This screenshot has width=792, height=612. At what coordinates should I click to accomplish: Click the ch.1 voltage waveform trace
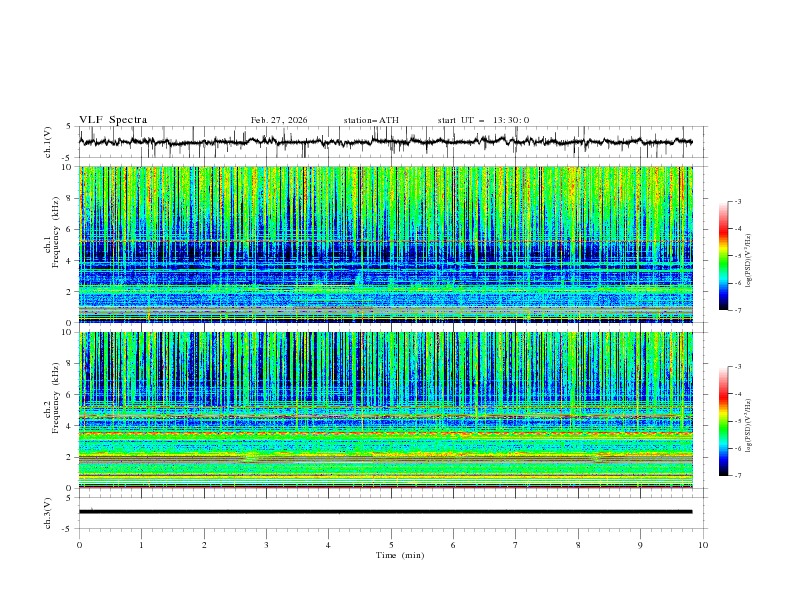point(385,142)
